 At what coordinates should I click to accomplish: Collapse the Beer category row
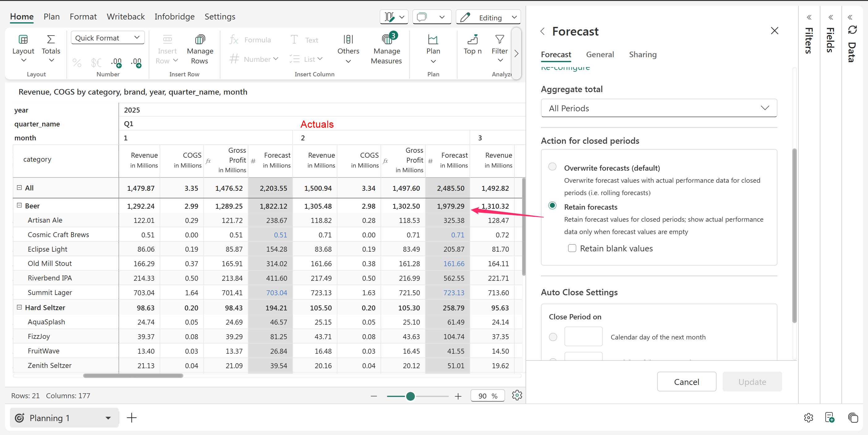click(x=19, y=205)
